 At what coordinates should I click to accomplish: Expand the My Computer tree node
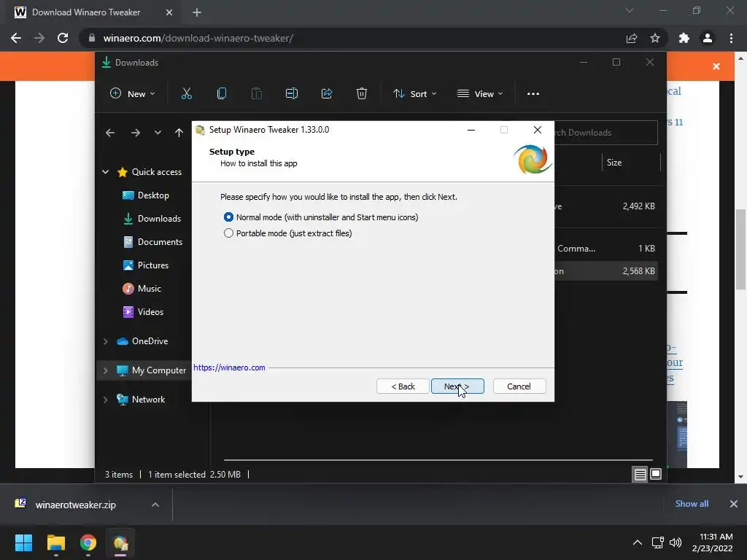coord(106,370)
